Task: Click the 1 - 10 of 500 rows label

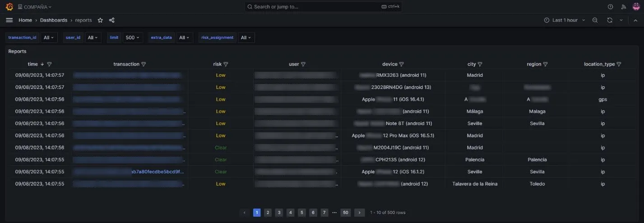Action: [388, 213]
